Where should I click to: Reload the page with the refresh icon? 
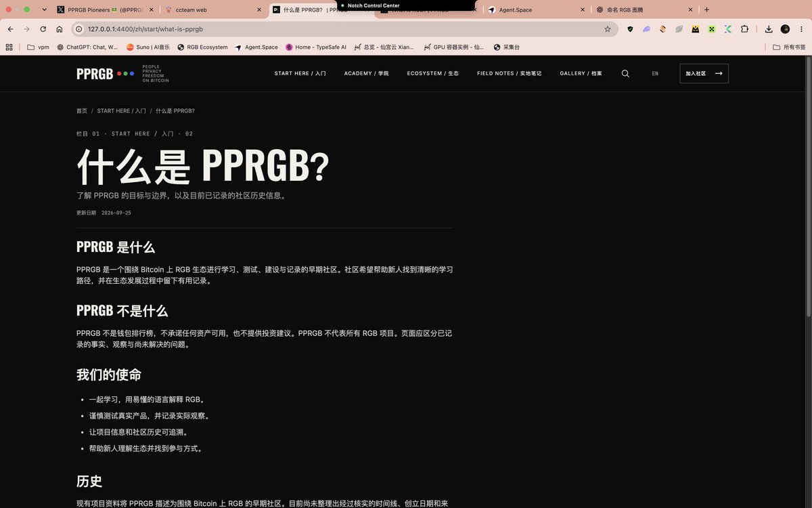pos(43,29)
